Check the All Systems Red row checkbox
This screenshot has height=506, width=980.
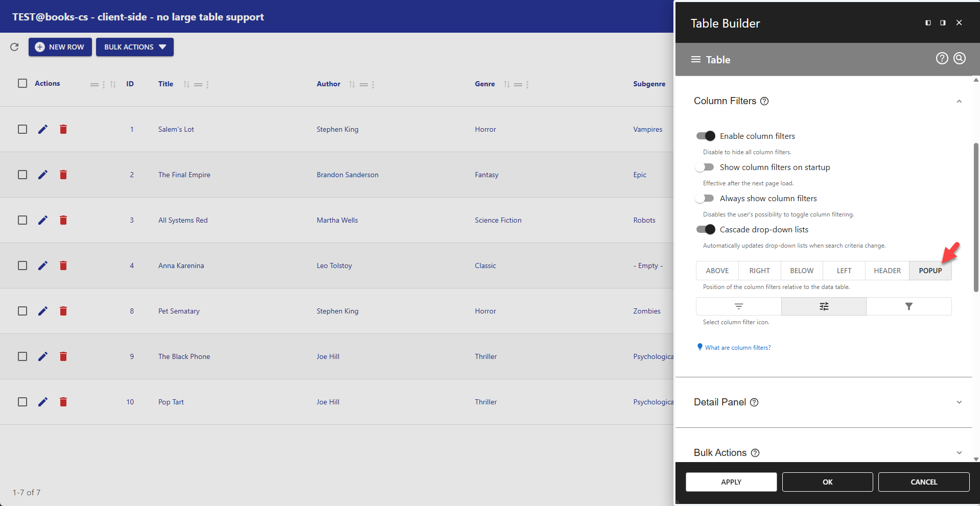[22, 220]
